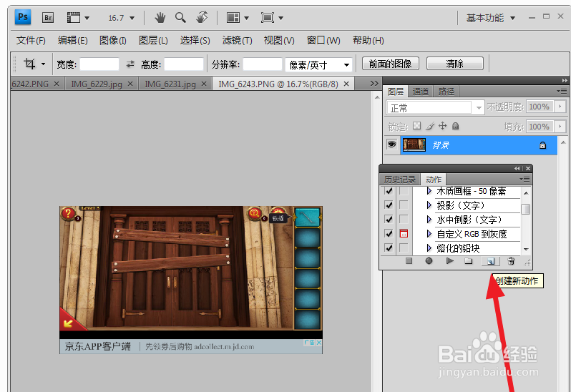Open the 滤镜(T) menu

[x=237, y=40]
